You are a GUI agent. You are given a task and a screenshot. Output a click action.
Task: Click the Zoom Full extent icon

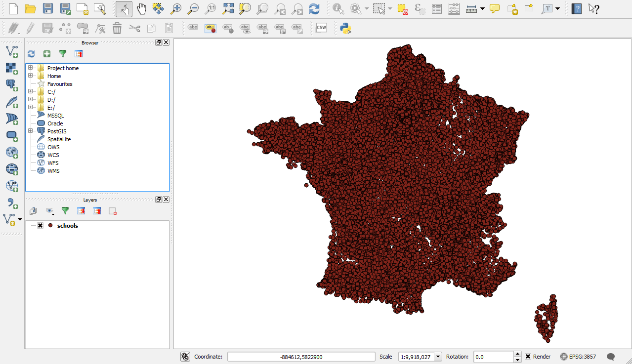[x=228, y=9]
